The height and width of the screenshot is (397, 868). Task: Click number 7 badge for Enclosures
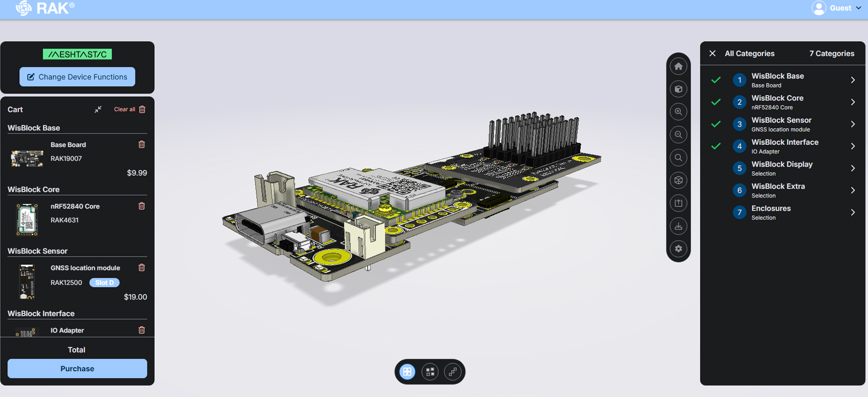(x=740, y=213)
